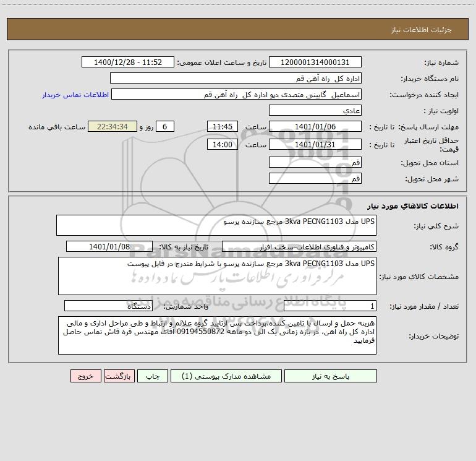Image resolution: width=476 pixels, height=461 pixels.
Task: Click the label 'استان محل تحویل:'
Action: coord(430,163)
